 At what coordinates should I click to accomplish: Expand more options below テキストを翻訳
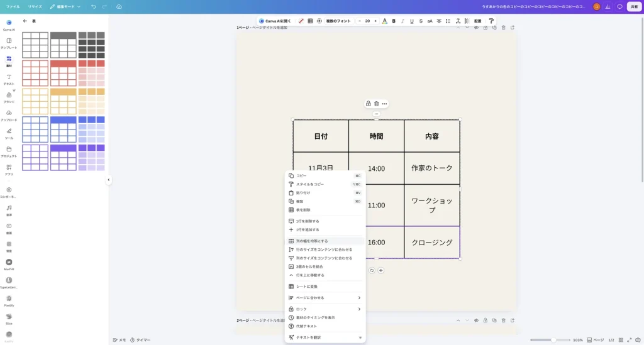click(360, 337)
